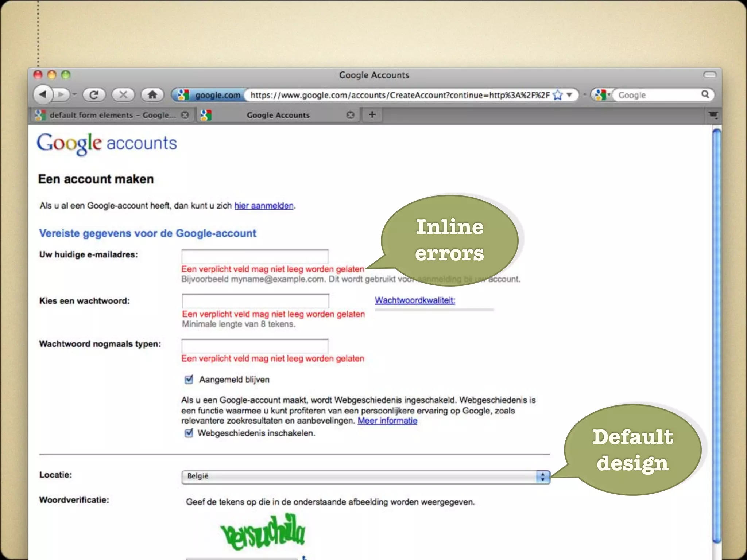Follow the hier aanmelden link
This screenshot has width=747, height=560.
(x=264, y=206)
